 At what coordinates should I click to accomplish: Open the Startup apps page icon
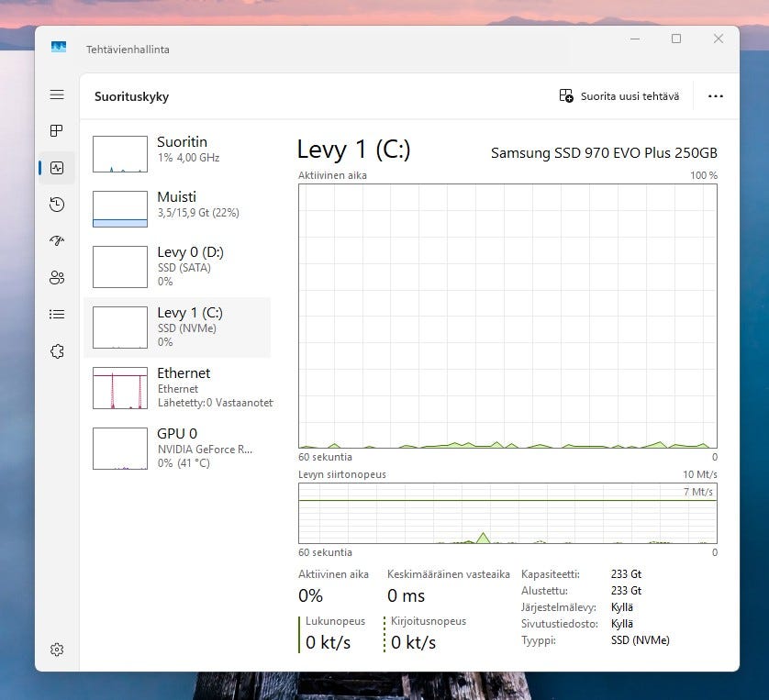57,240
